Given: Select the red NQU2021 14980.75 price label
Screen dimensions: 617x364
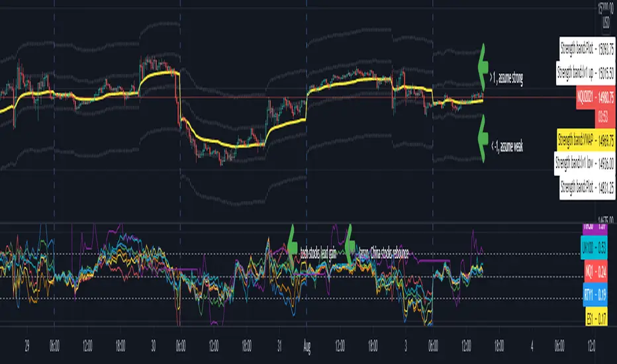Looking at the screenshot, I should point(595,97).
